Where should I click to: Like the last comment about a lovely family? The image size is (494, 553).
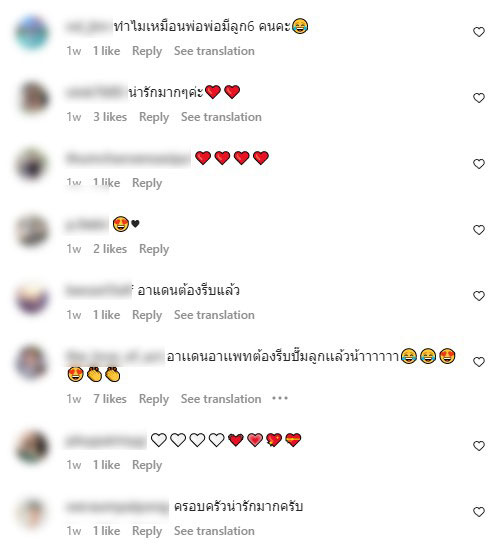click(478, 512)
